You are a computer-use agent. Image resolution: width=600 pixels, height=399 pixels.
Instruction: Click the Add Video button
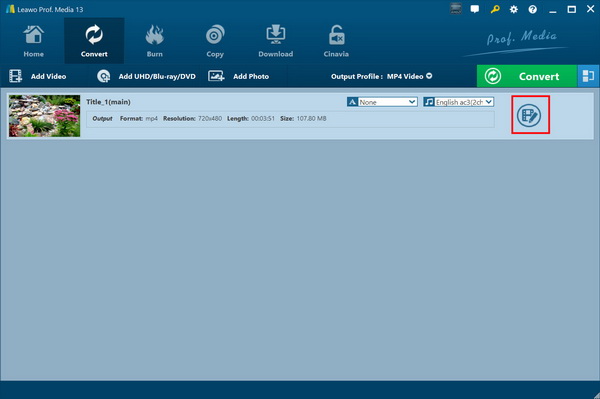point(38,76)
